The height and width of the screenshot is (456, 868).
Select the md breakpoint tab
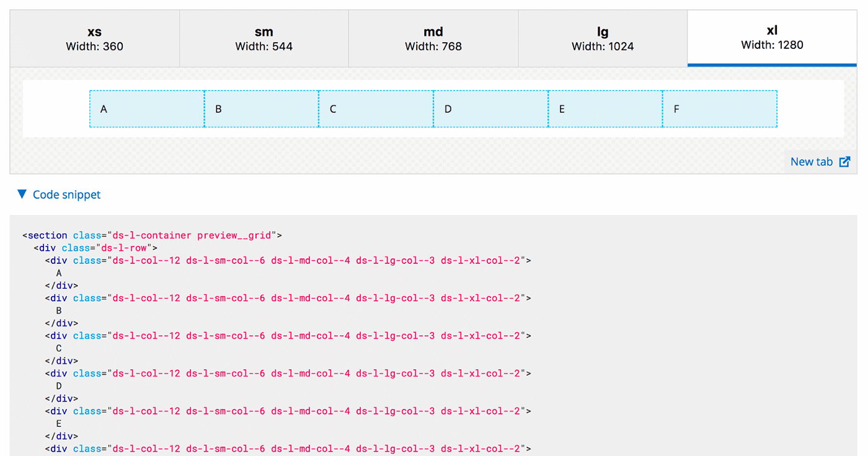(x=433, y=38)
